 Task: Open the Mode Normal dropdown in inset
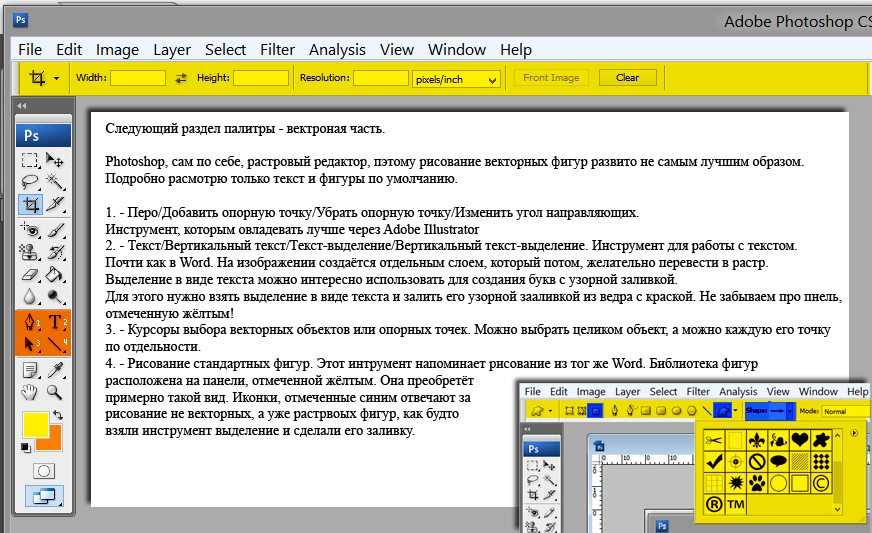(x=845, y=411)
